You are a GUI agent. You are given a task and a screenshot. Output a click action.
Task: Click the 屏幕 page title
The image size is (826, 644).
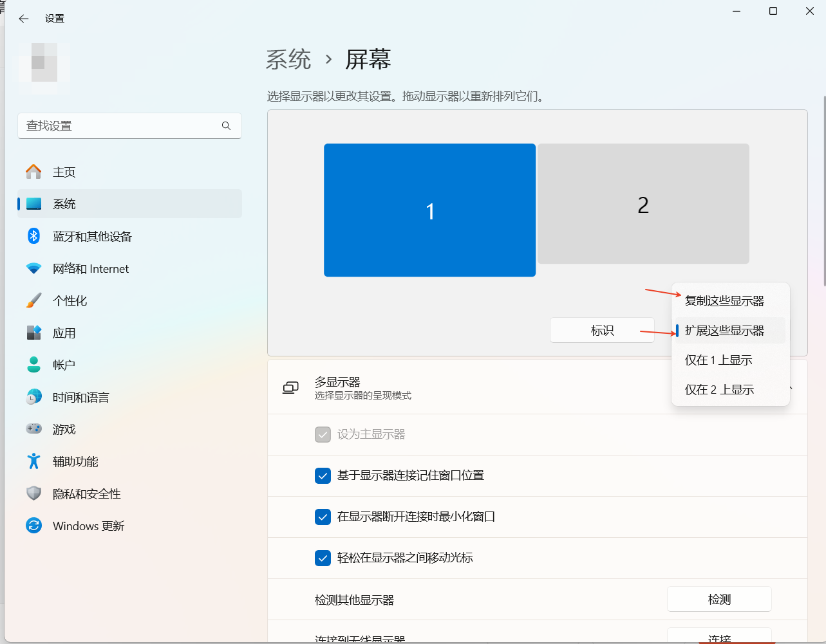pyautogui.click(x=368, y=60)
